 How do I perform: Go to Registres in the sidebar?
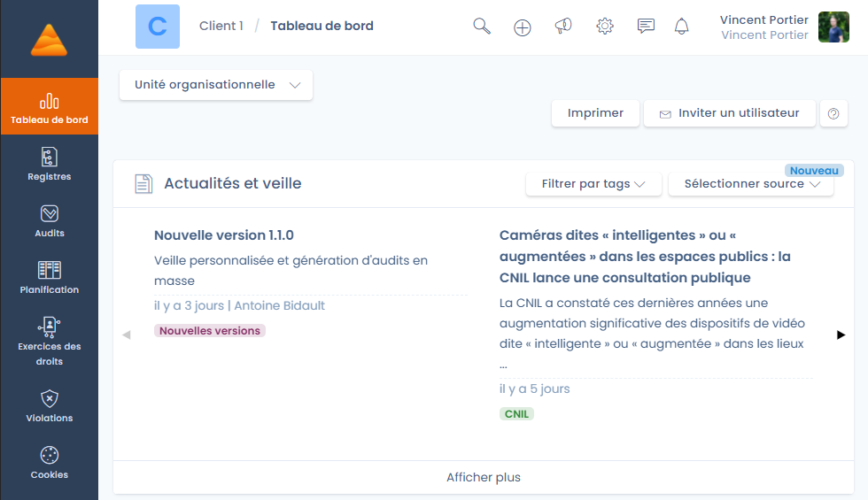(49, 165)
